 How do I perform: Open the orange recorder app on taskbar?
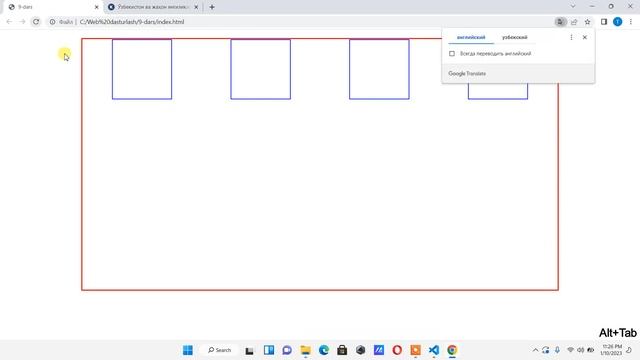point(416,350)
